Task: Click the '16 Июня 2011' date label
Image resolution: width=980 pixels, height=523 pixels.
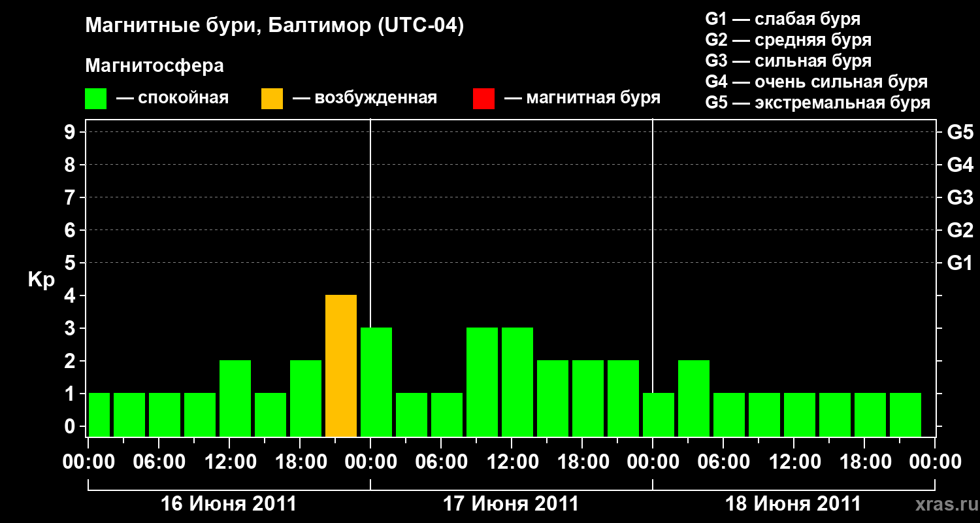Action: [229, 504]
